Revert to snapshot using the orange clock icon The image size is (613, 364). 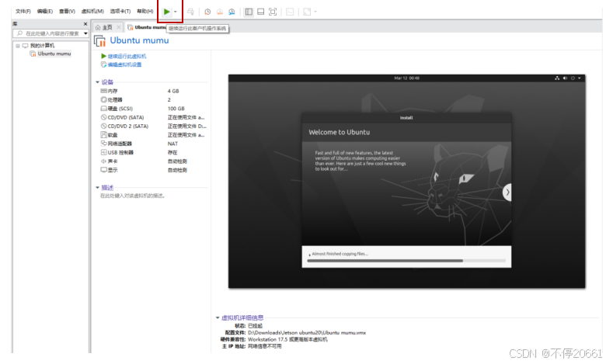[x=220, y=12]
